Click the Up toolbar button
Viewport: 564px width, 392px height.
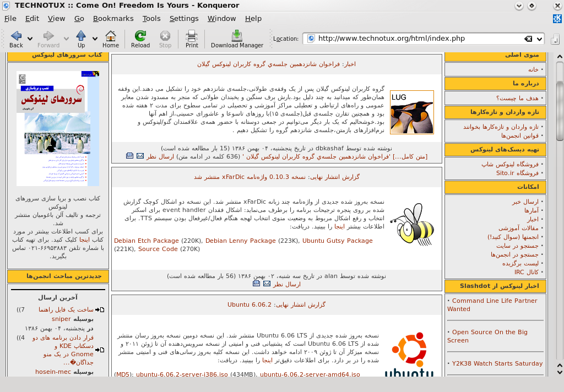tap(82, 39)
